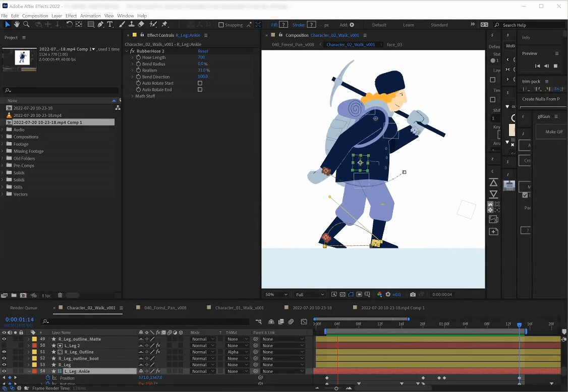Open region of interest button in viewer
This screenshot has width=568, height=392.
click(x=359, y=294)
